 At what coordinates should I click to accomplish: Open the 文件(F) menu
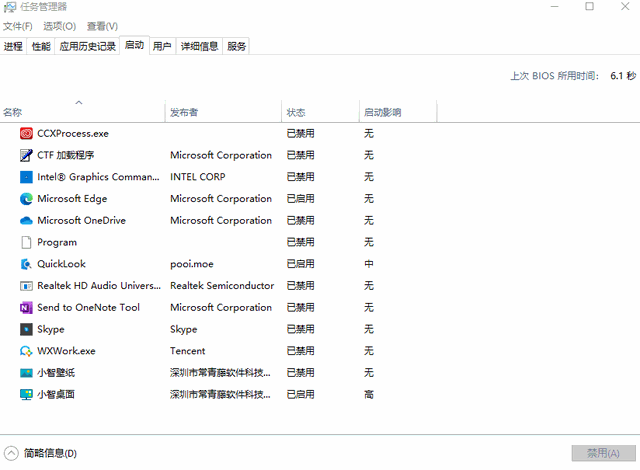[x=18, y=26]
